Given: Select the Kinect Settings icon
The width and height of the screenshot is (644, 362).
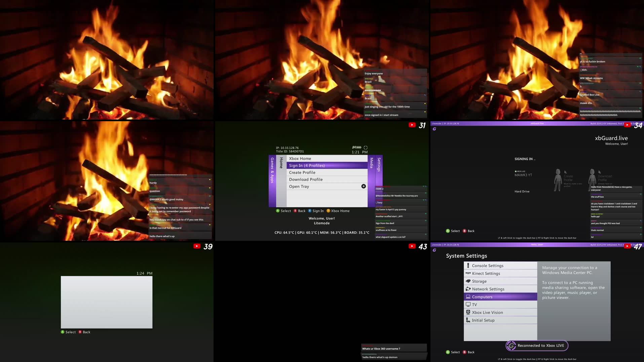Looking at the screenshot, I should [468, 273].
